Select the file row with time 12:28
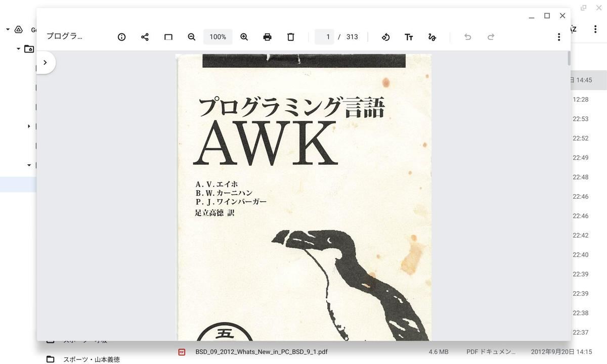The width and height of the screenshot is (607, 364). 589,100
